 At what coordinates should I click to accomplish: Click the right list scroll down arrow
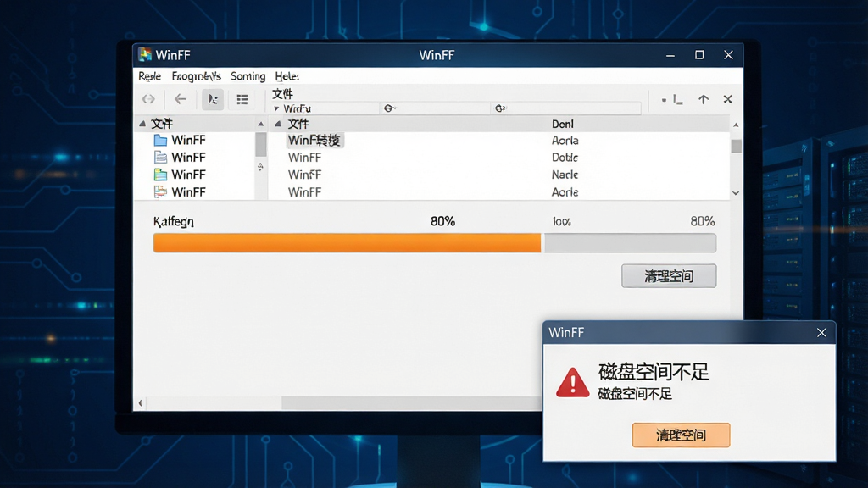(736, 193)
